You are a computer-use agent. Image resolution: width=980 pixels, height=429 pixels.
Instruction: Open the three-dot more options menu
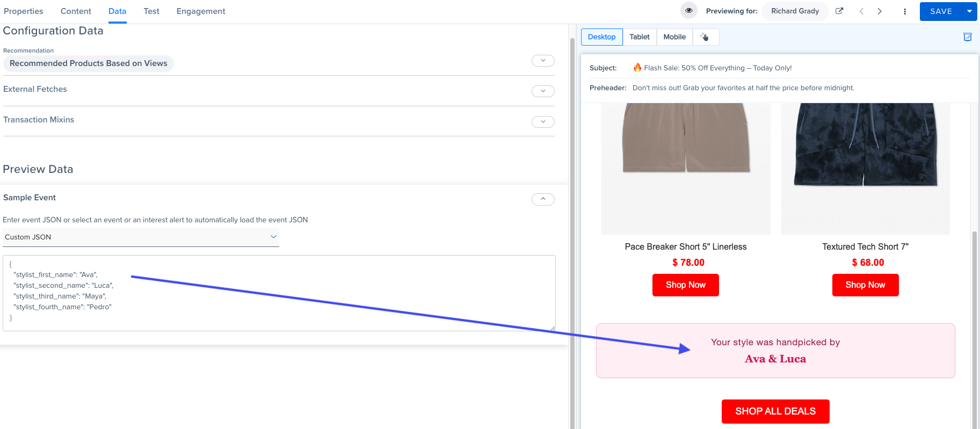coord(905,11)
